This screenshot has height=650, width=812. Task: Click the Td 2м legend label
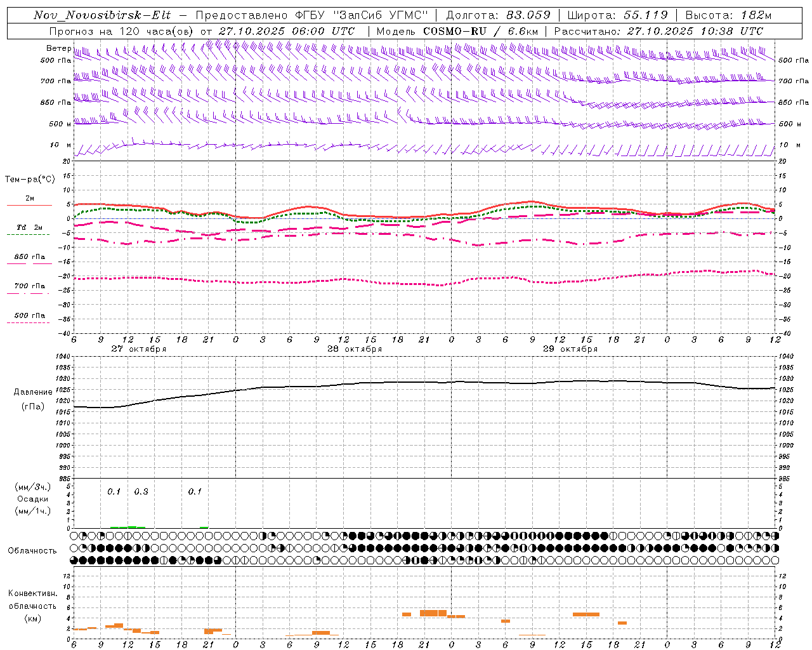pyautogui.click(x=29, y=227)
